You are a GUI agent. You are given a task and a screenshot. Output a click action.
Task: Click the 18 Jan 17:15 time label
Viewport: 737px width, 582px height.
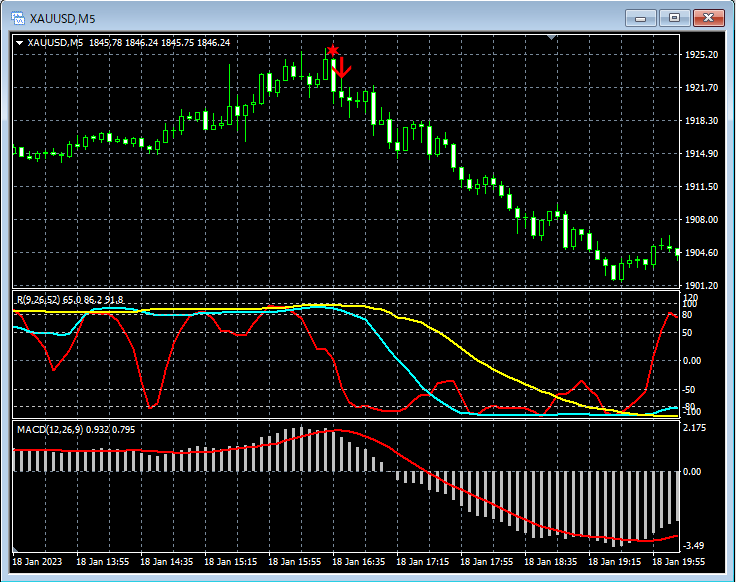[423, 562]
